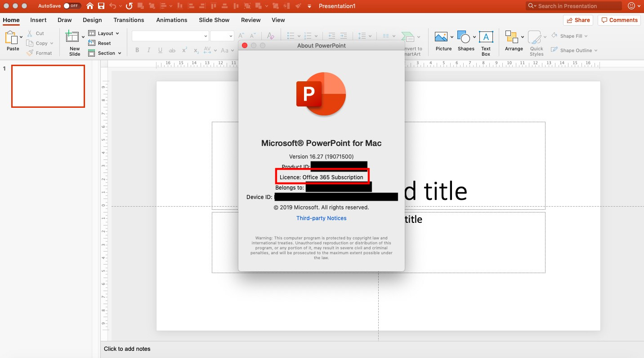Switch to the Draw tab

tap(65, 20)
